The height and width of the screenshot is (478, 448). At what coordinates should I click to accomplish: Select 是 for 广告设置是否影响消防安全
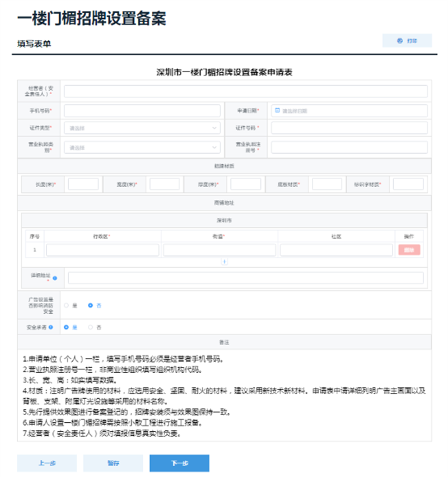66,305
